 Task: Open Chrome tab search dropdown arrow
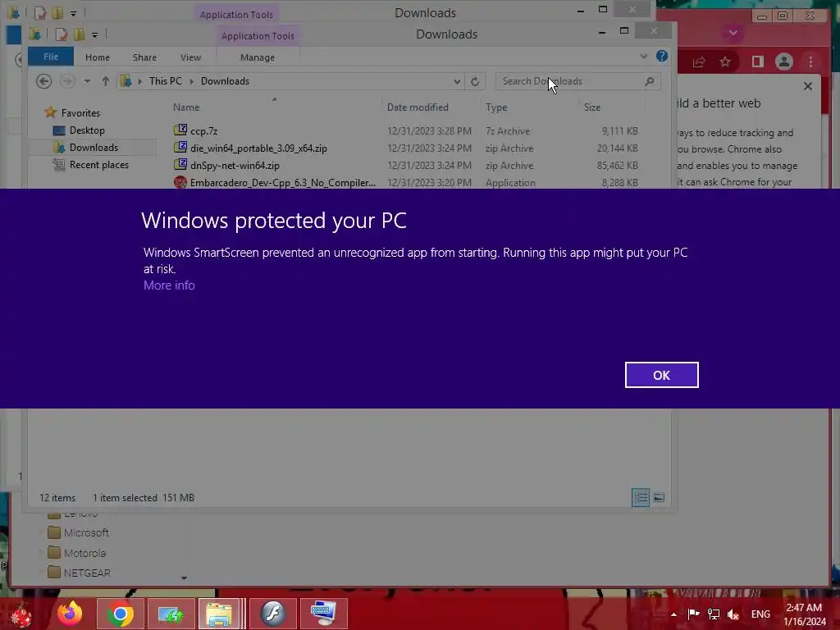[733, 33]
